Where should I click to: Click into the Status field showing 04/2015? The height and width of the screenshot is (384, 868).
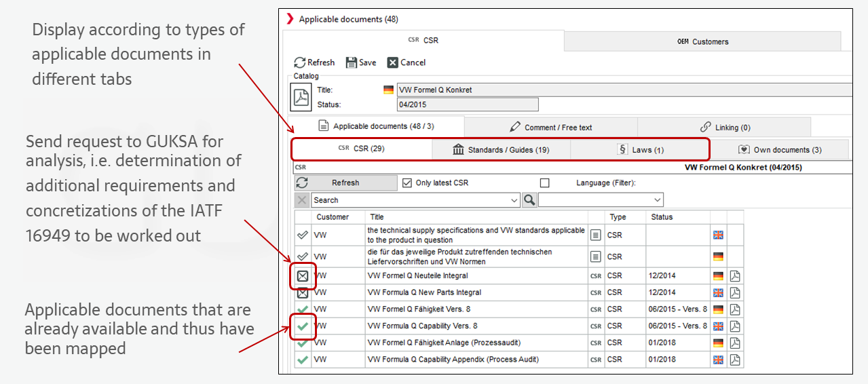click(467, 104)
